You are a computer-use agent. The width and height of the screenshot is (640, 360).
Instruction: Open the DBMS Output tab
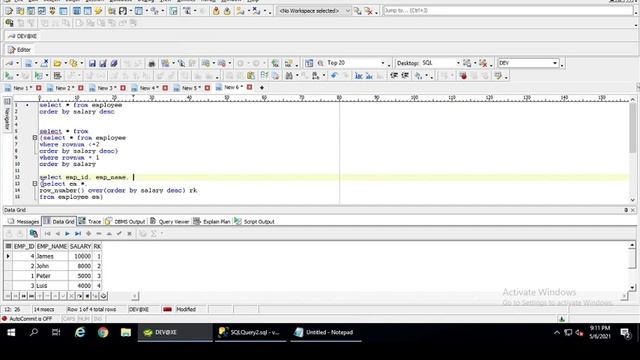point(125,222)
